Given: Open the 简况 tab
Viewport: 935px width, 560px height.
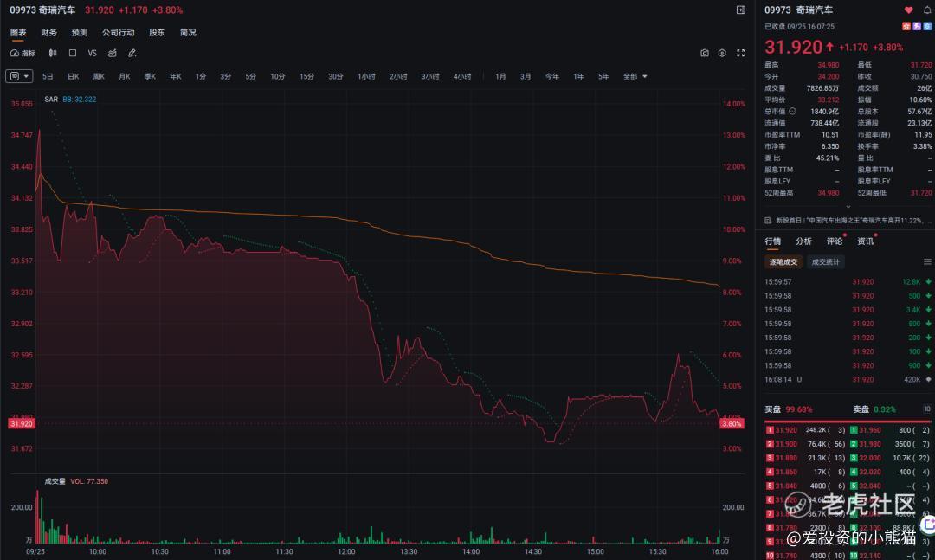Looking at the screenshot, I should coord(188,32).
